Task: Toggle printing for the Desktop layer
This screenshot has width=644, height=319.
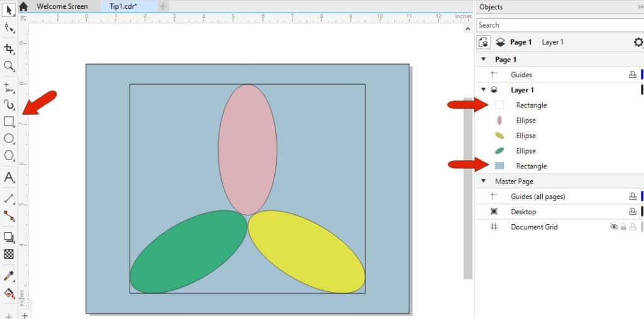Action: tap(633, 212)
